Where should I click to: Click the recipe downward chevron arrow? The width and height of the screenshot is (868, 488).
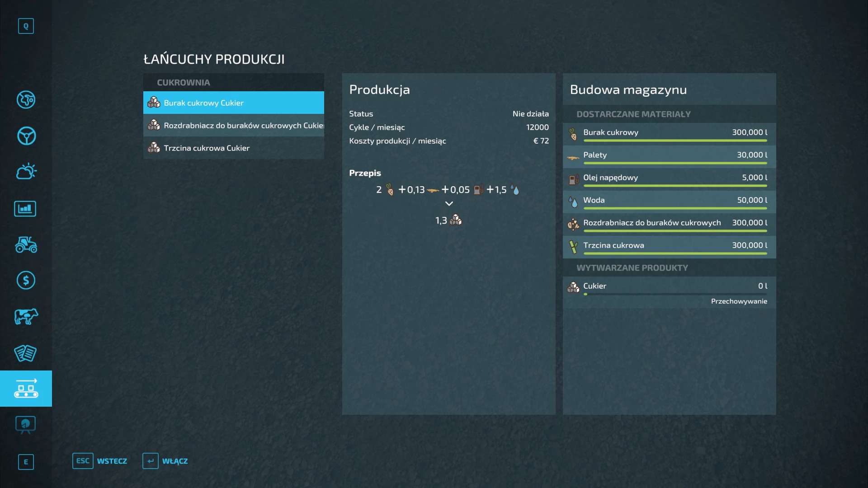click(x=448, y=204)
